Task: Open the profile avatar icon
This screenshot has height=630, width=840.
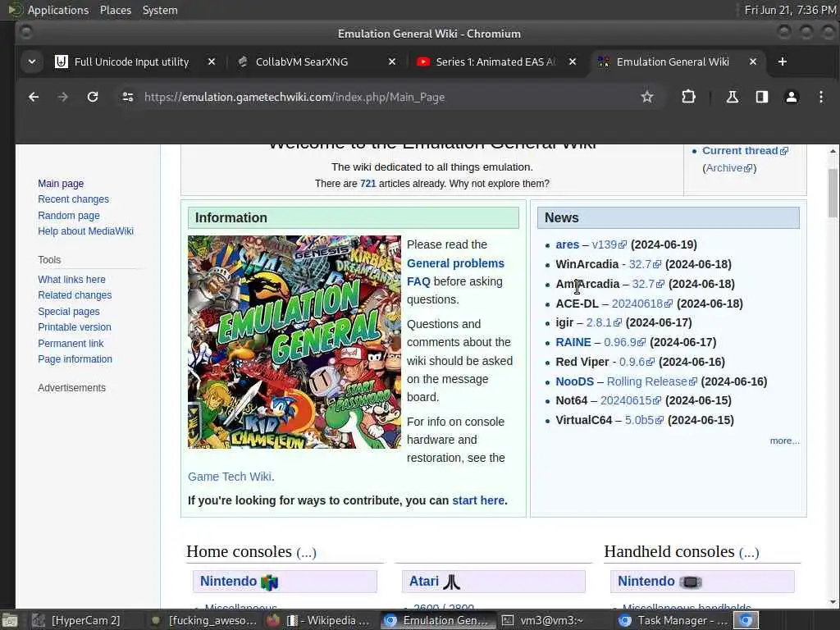Action: pyautogui.click(x=792, y=97)
